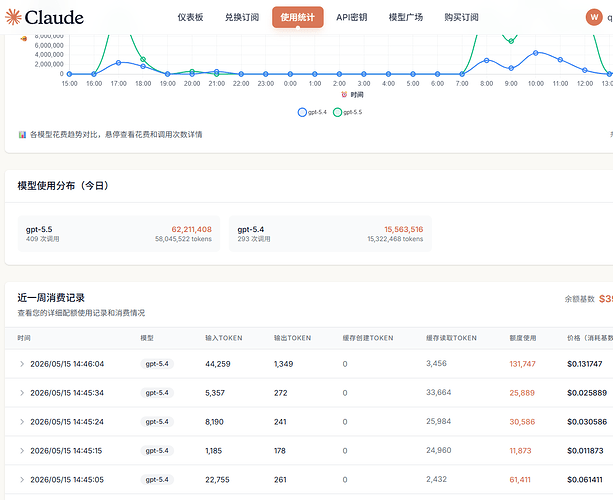
Task: Expand the 14:45:34 record row
Action: pyautogui.click(x=22, y=393)
